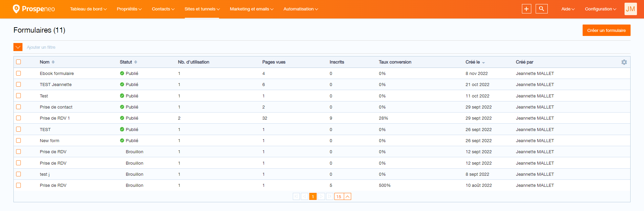Open the Tableau de bord menu
The image size is (644, 211).
click(x=88, y=9)
